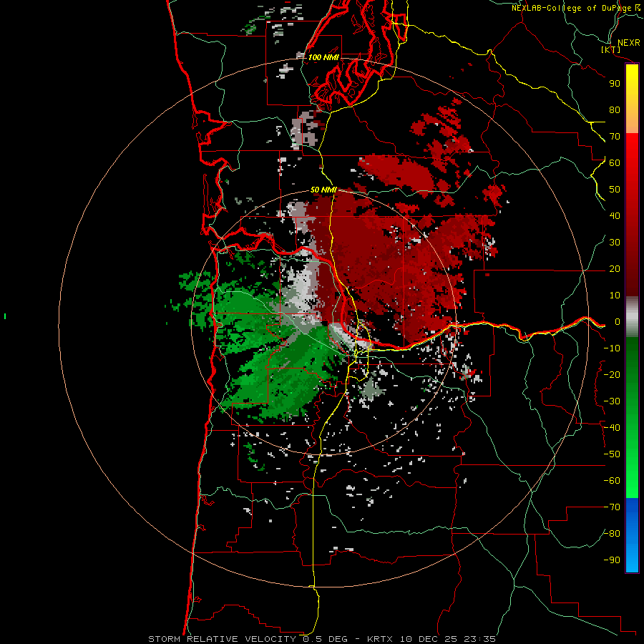Click the 50 NMI range ring label
Viewport: 644px width, 644px height.
pyautogui.click(x=323, y=190)
